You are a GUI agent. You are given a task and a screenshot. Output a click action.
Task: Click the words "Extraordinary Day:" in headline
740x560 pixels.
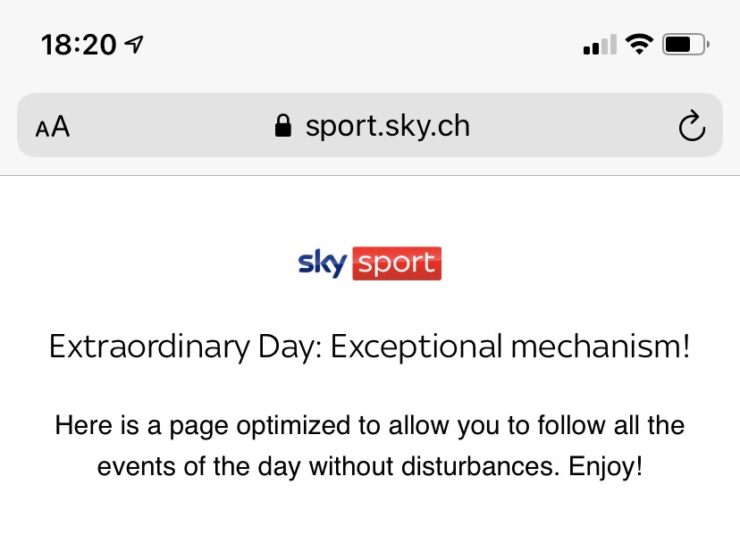(x=185, y=347)
